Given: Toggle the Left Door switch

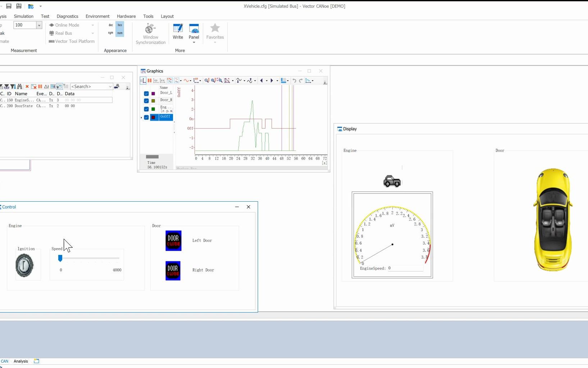Looking at the screenshot, I should pyautogui.click(x=173, y=241).
